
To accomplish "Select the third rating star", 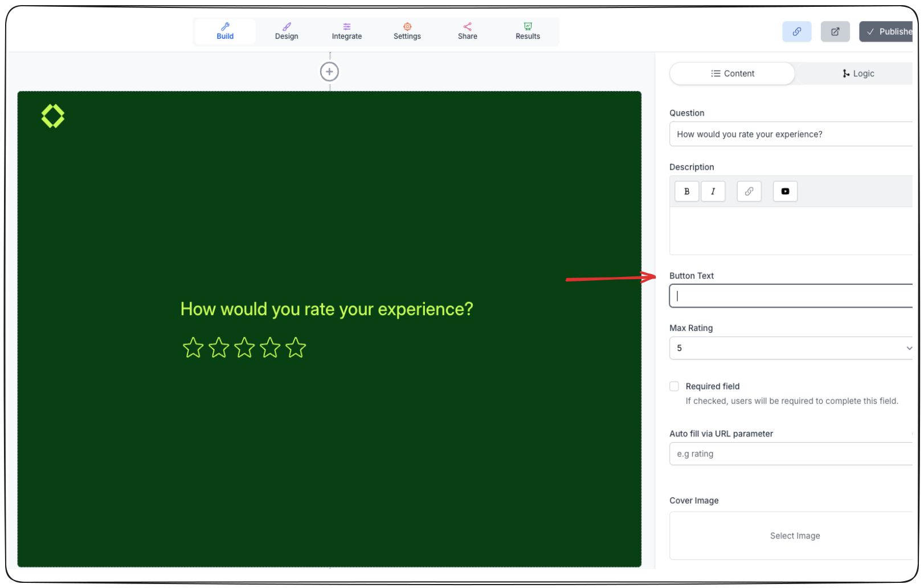I will (244, 348).
